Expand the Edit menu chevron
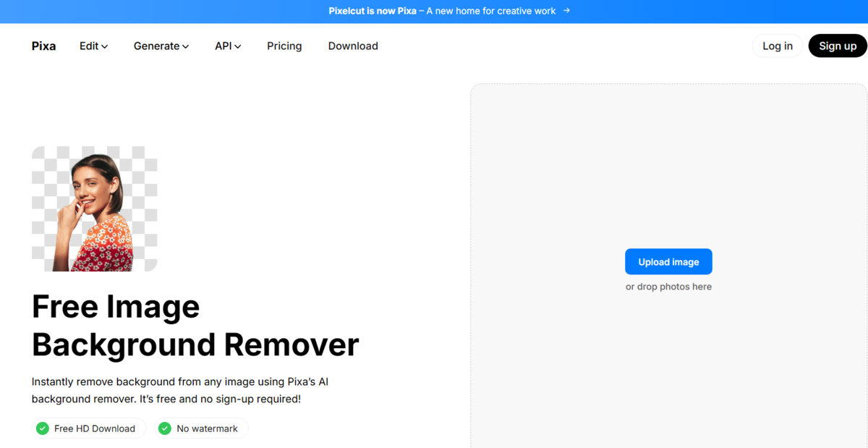Image resolution: width=868 pixels, height=448 pixels. 105,46
